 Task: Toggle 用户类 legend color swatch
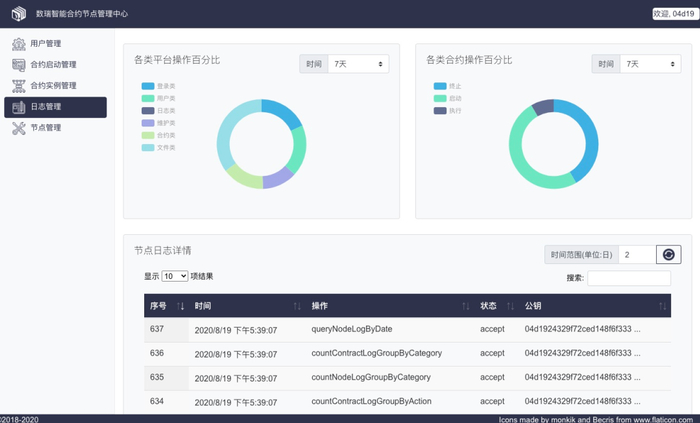coord(148,98)
